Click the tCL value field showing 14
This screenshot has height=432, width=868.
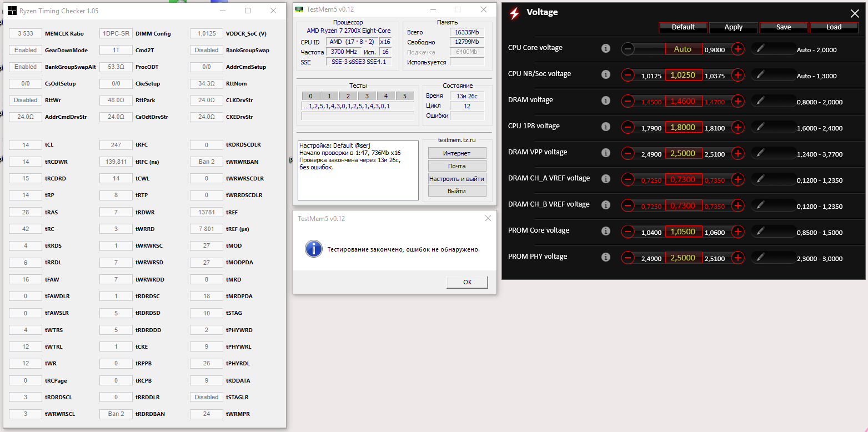tap(26, 145)
